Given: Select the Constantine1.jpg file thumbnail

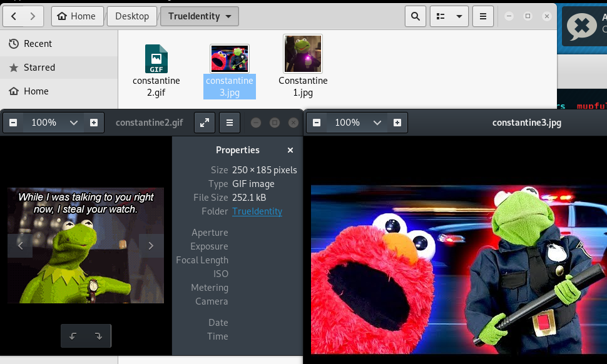Looking at the screenshot, I should tap(303, 54).
